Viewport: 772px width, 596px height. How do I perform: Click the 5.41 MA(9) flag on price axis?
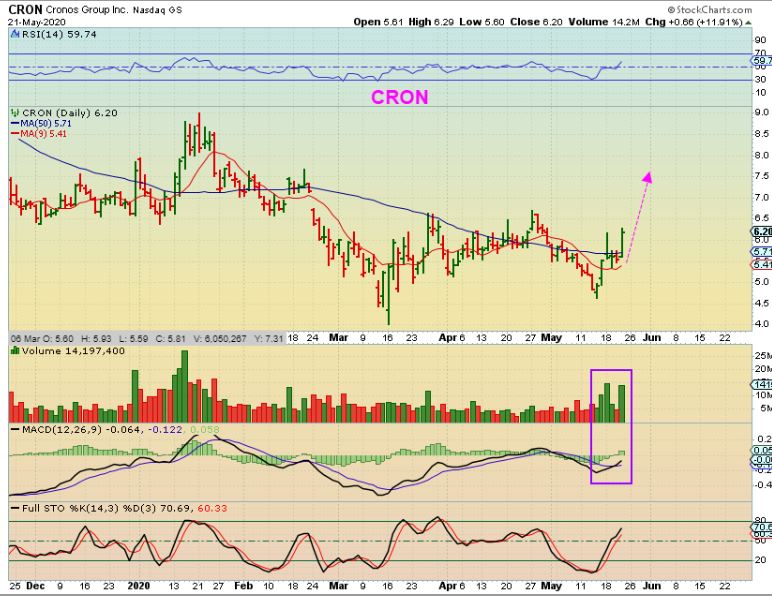(x=762, y=264)
